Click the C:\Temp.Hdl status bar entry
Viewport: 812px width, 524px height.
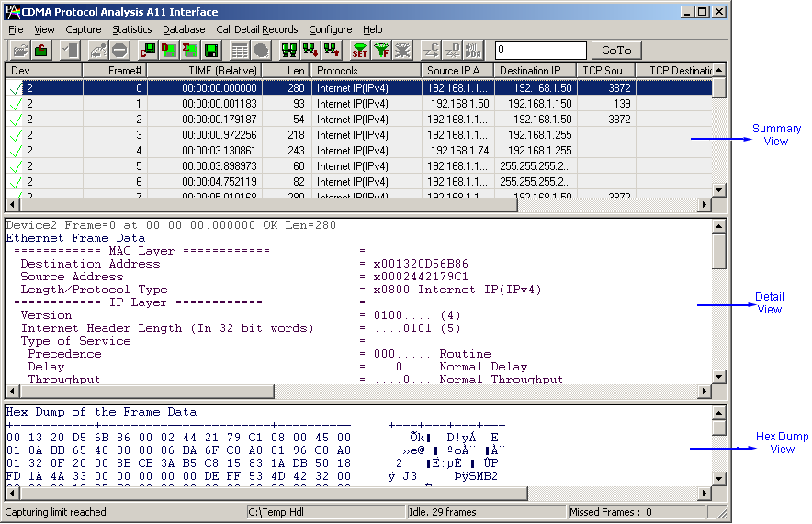326,512
